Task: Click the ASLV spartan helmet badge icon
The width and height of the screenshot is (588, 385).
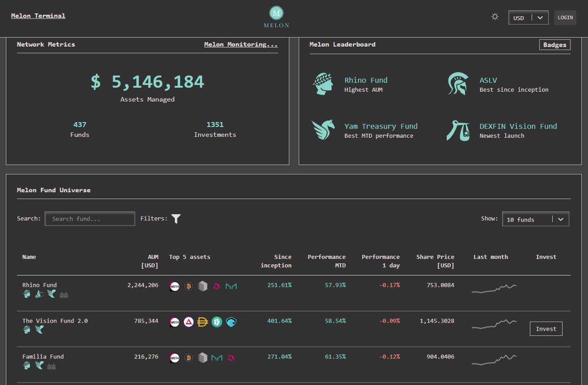Action: click(458, 84)
